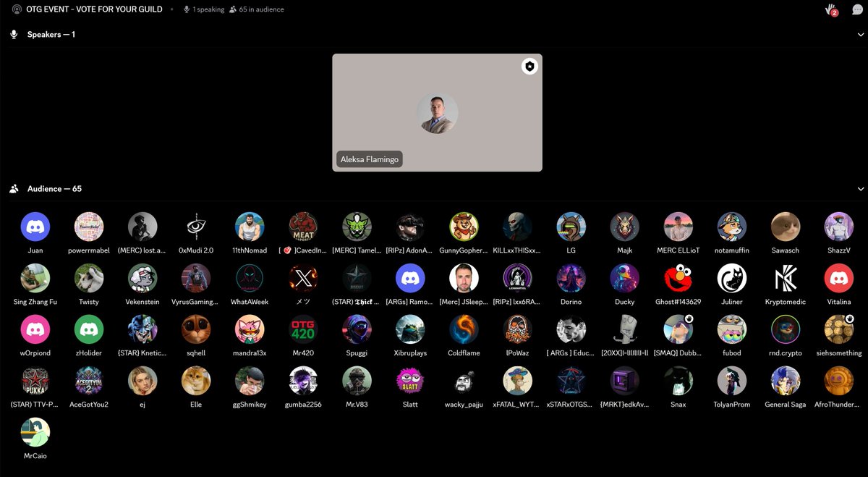Open AfroThunder's avatar
This screenshot has height=477, width=868.
(839, 381)
